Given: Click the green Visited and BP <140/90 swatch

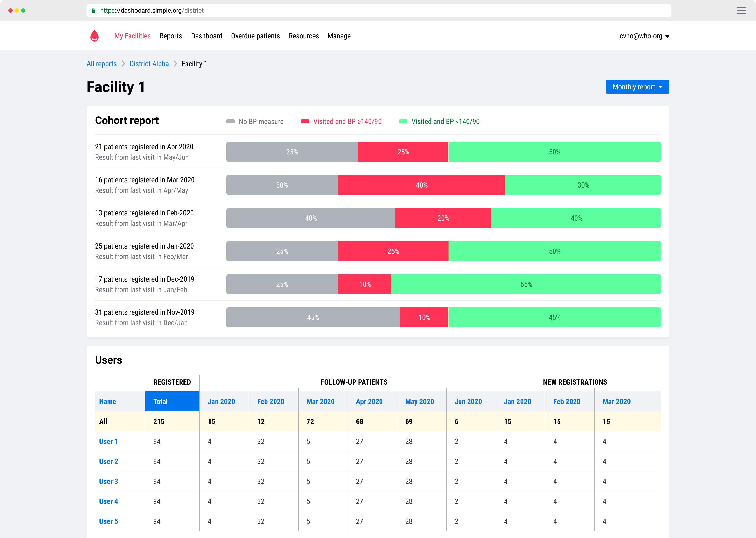Looking at the screenshot, I should (403, 122).
